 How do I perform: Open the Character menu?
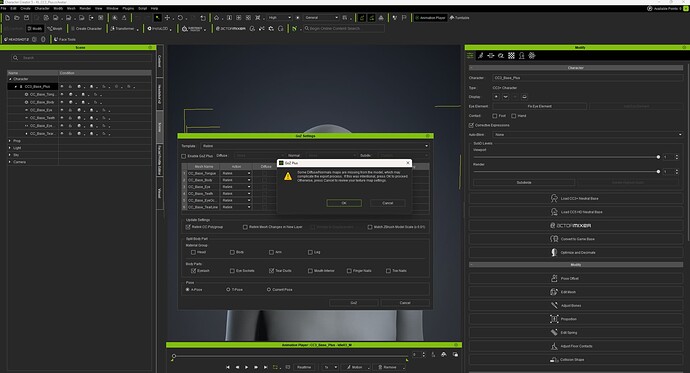point(42,8)
